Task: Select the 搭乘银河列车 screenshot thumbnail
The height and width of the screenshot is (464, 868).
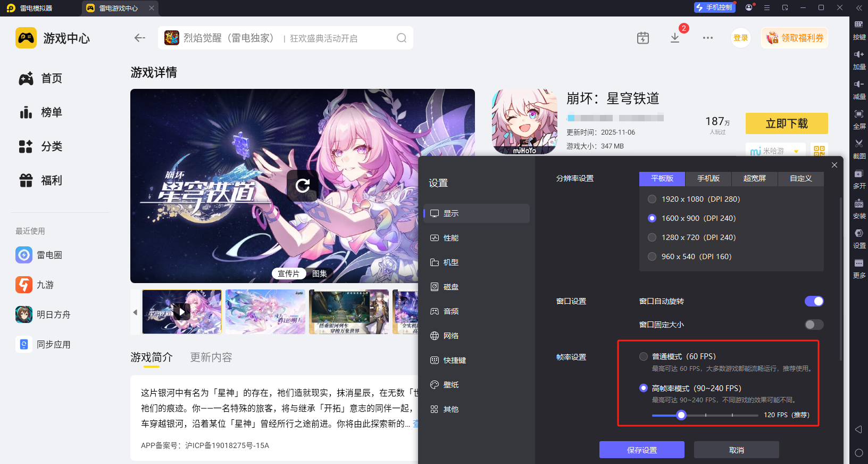Action: [349, 312]
